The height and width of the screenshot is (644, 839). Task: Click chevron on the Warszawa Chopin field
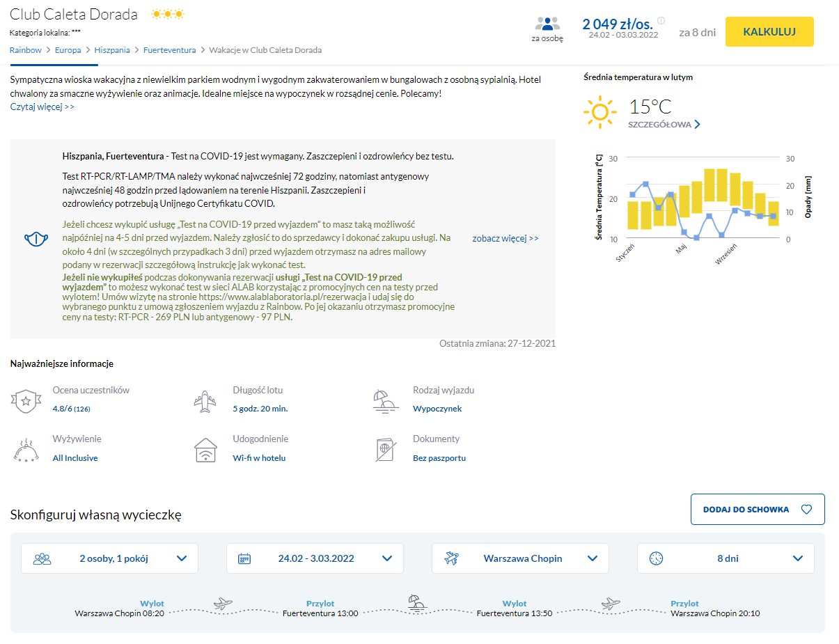[x=593, y=558]
